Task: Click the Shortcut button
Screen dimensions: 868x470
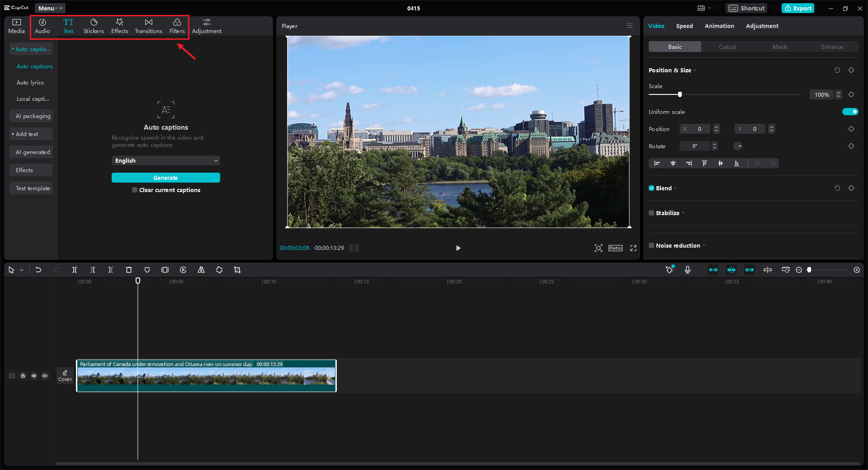Action: pos(746,8)
